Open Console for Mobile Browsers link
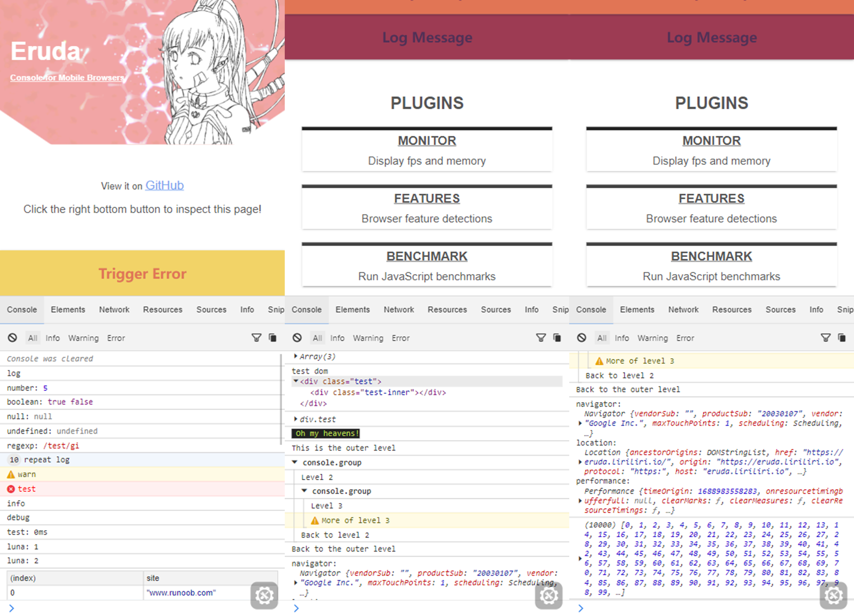The width and height of the screenshot is (854, 616). [67, 77]
